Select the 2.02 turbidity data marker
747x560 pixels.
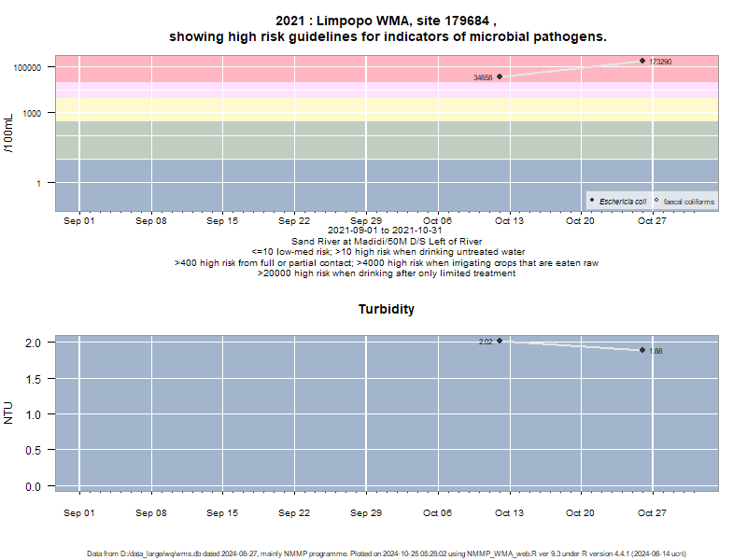[500, 341]
